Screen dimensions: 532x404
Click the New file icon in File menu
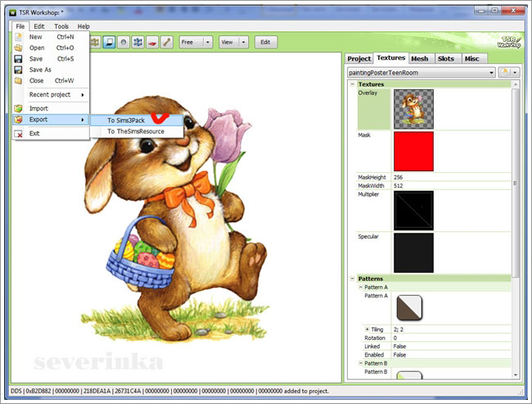[18, 37]
